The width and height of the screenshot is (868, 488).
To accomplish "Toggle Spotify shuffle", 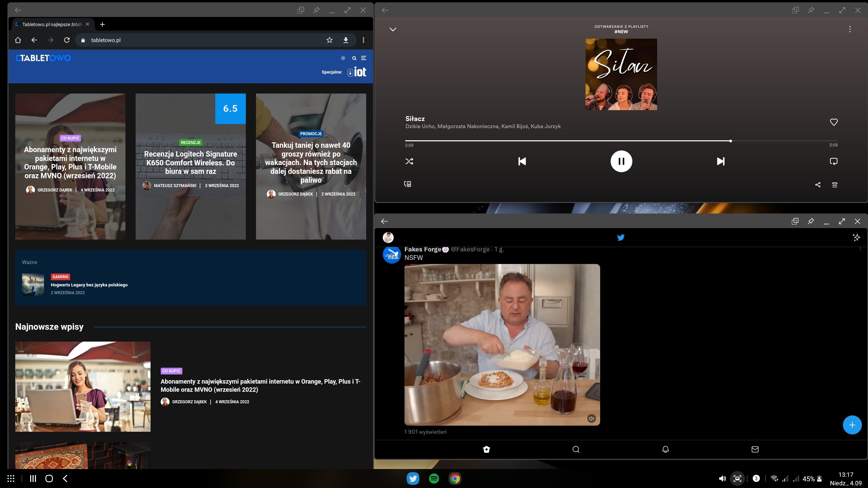I will (409, 161).
